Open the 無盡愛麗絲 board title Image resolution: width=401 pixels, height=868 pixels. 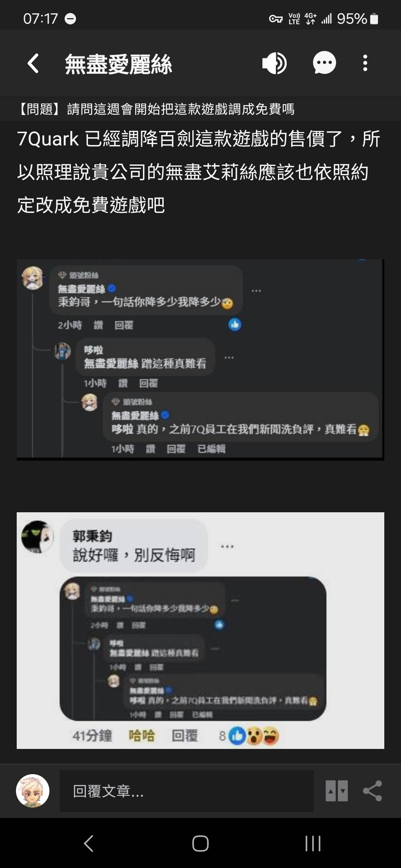pos(118,64)
